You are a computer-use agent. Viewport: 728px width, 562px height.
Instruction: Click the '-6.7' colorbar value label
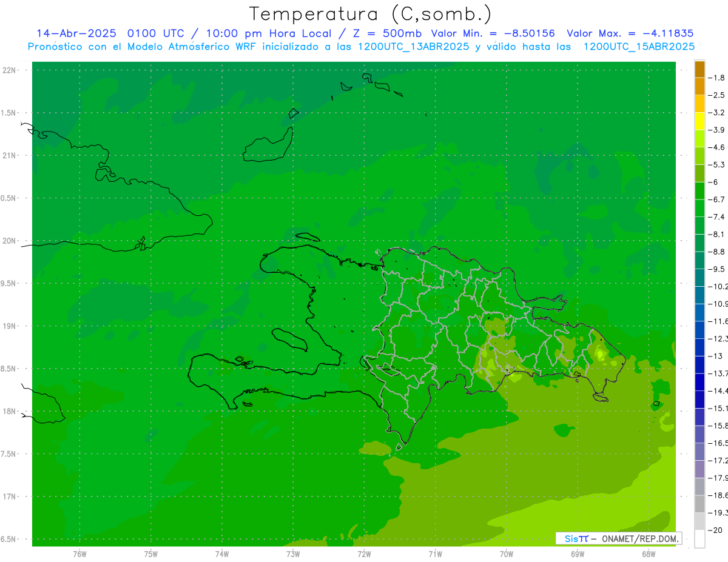(716, 199)
